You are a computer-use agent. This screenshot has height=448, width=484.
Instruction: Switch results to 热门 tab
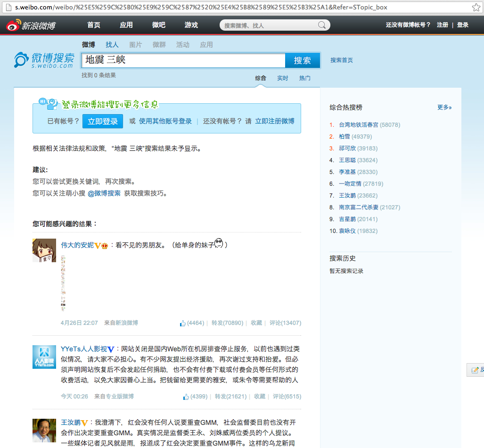coord(304,78)
